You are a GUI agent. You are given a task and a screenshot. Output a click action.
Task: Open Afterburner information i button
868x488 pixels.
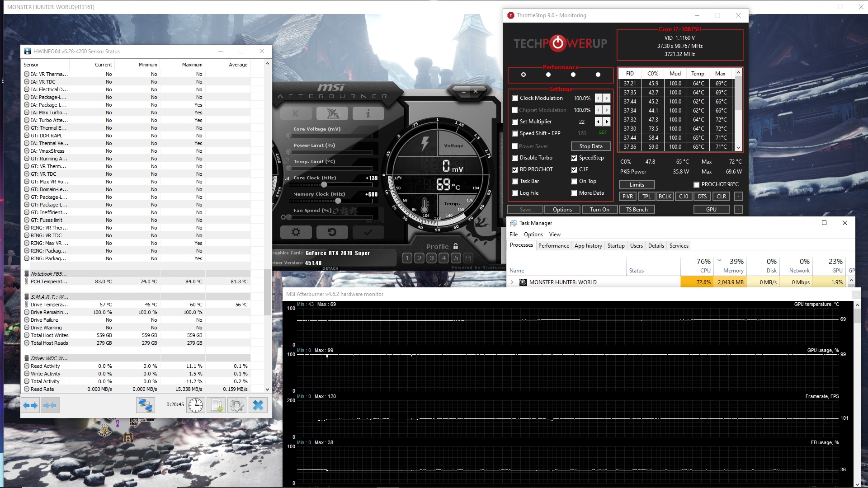(x=368, y=113)
